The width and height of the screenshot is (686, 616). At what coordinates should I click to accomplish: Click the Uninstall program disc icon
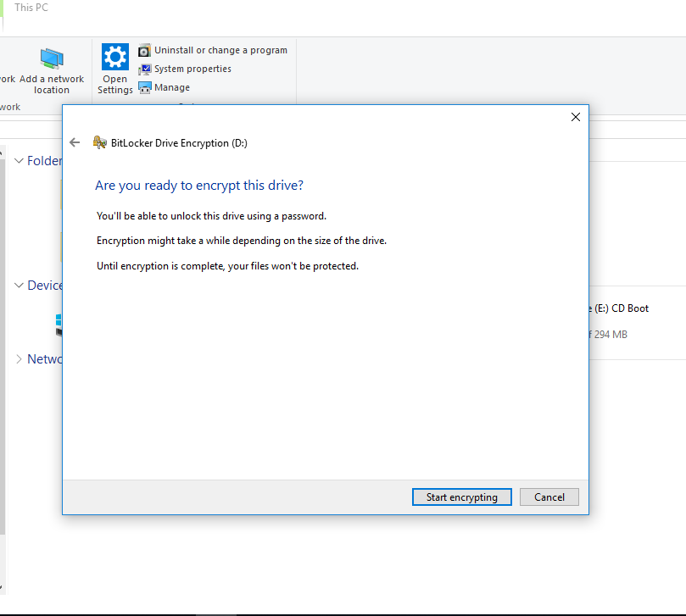144,51
